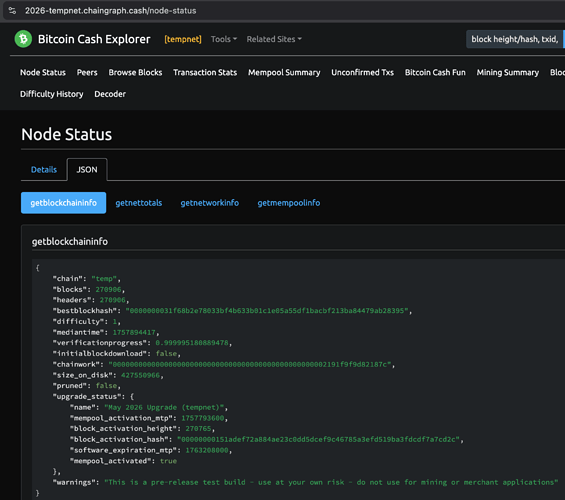The width and height of the screenshot is (565, 500).
Task: Open Difficulty History page
Action: pyautogui.click(x=52, y=94)
